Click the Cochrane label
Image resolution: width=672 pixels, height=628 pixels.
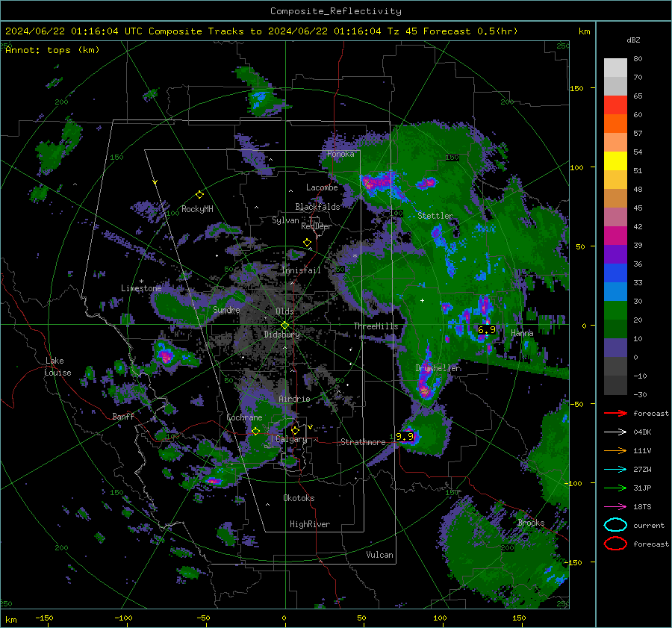244,417
